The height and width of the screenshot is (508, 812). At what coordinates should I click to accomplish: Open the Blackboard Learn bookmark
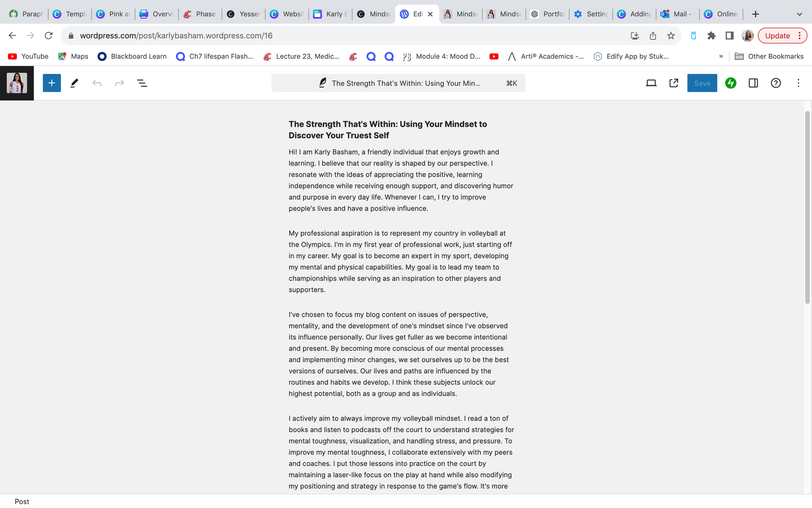[x=133, y=56]
